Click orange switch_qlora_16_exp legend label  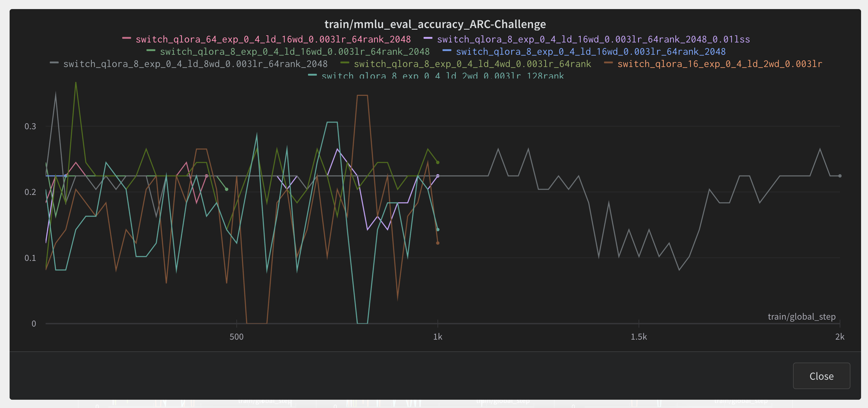click(x=719, y=63)
